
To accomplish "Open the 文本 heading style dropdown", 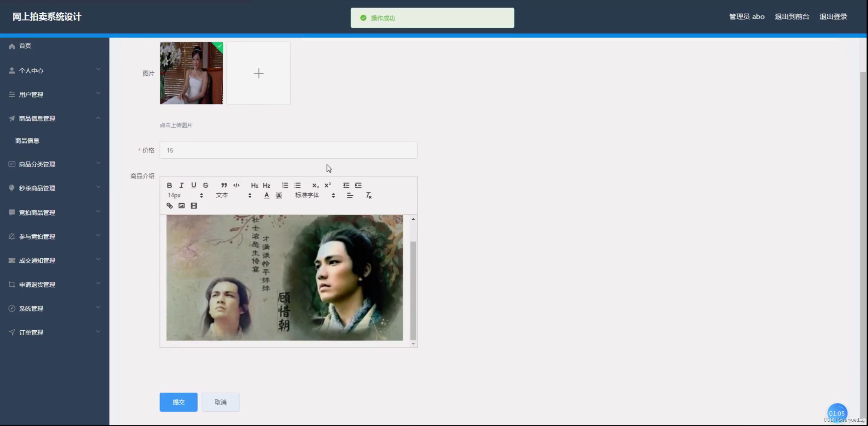I will pyautogui.click(x=233, y=195).
